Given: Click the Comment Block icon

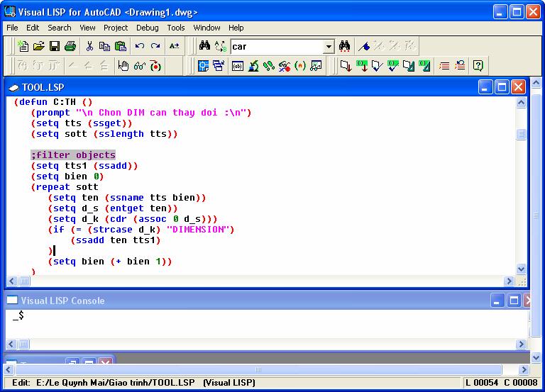Looking at the screenshot, I should [x=444, y=66].
